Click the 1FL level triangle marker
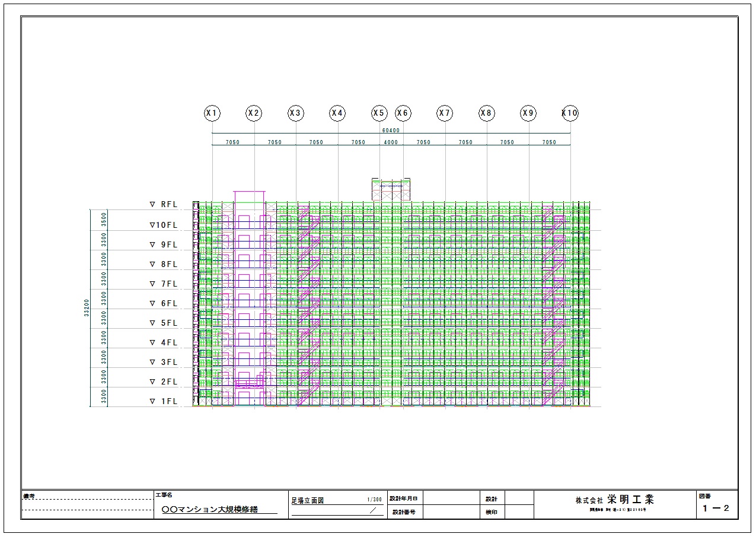Screen dimensions: 756x537 click(152, 402)
